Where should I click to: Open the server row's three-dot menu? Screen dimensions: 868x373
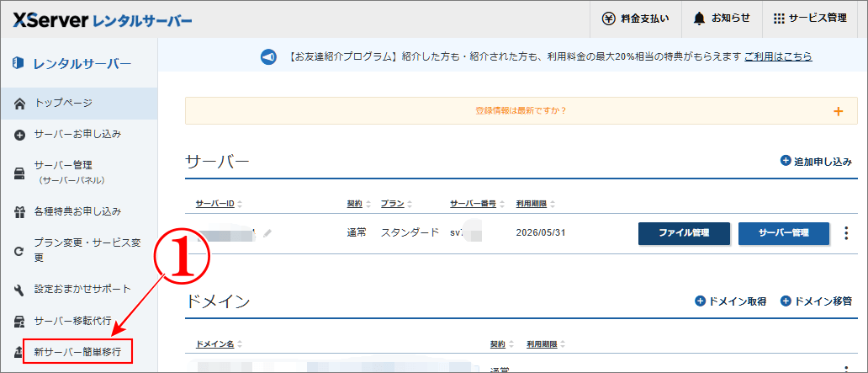pos(845,233)
